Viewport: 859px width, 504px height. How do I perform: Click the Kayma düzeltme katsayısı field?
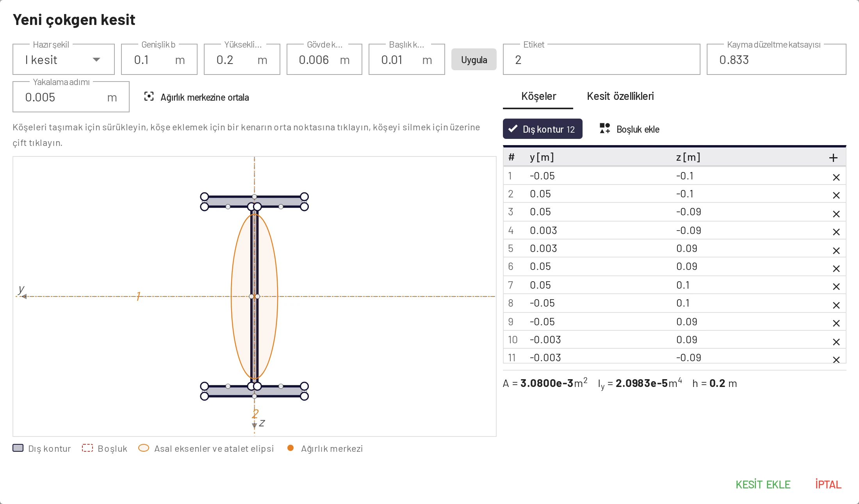tap(777, 60)
